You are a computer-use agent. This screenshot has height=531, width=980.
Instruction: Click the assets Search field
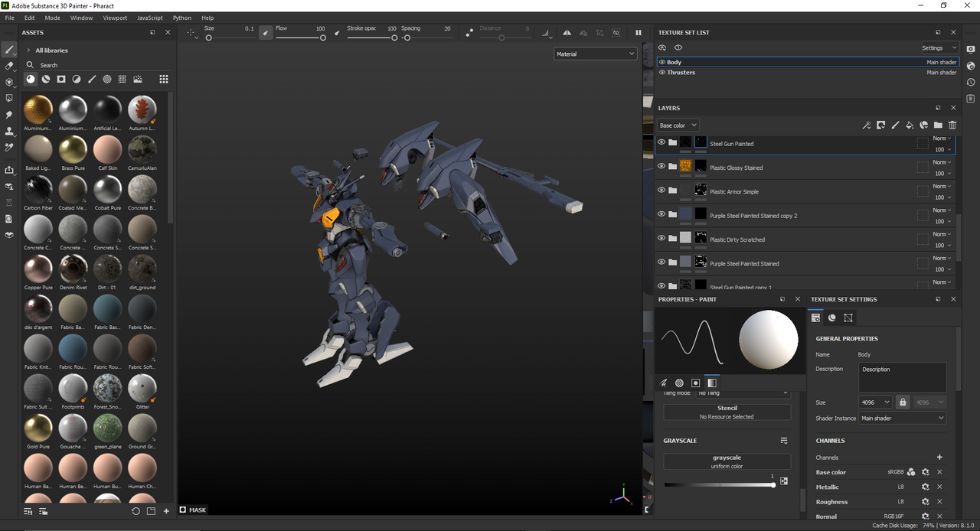pos(100,65)
